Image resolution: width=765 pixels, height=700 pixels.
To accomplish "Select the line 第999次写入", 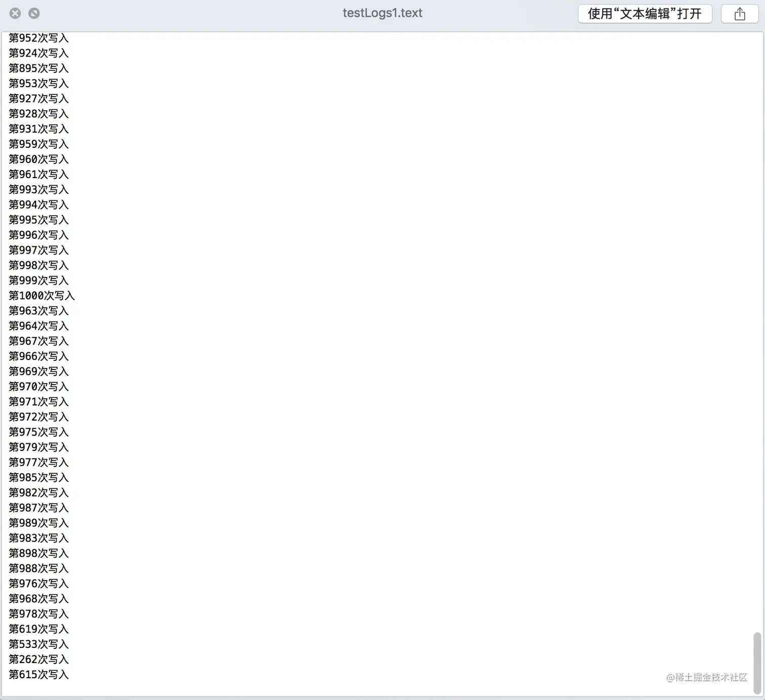I will pyautogui.click(x=38, y=281).
